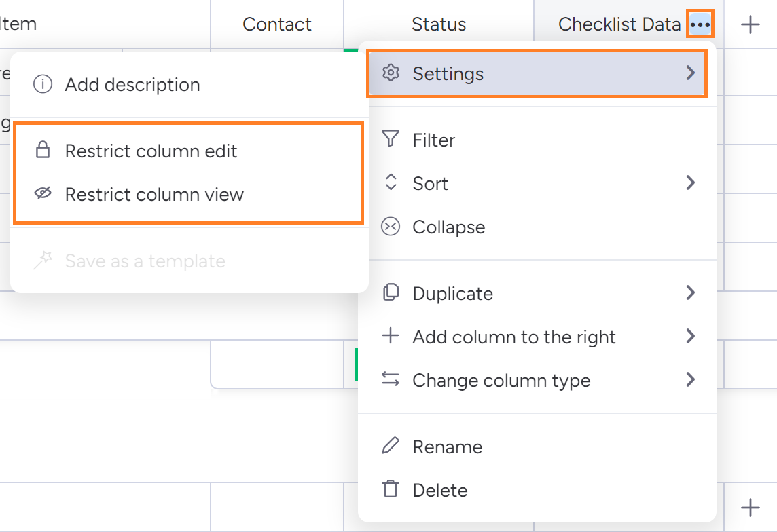Image resolution: width=777 pixels, height=532 pixels.
Task: Click the three-dot menu on Checklist Data column
Action: 700,25
